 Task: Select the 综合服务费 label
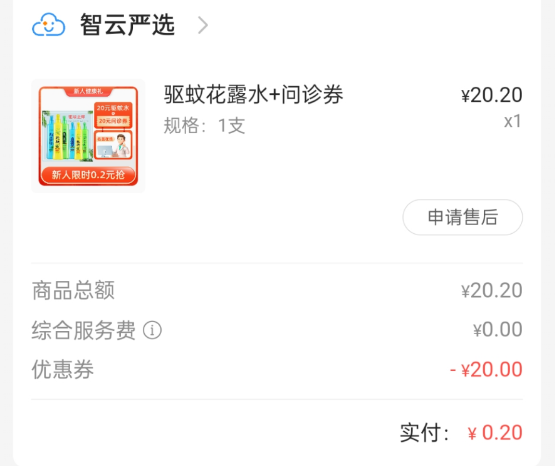point(84,330)
